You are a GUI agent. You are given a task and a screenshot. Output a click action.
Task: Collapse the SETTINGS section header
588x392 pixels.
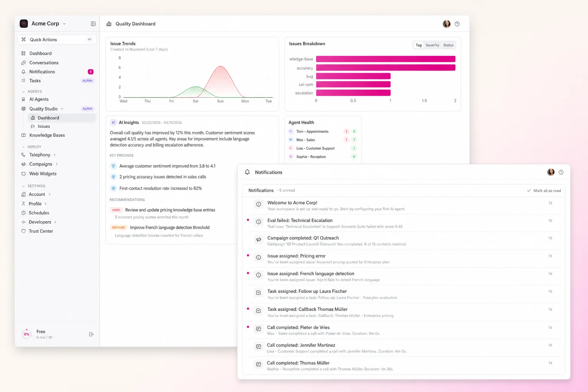[x=34, y=186]
